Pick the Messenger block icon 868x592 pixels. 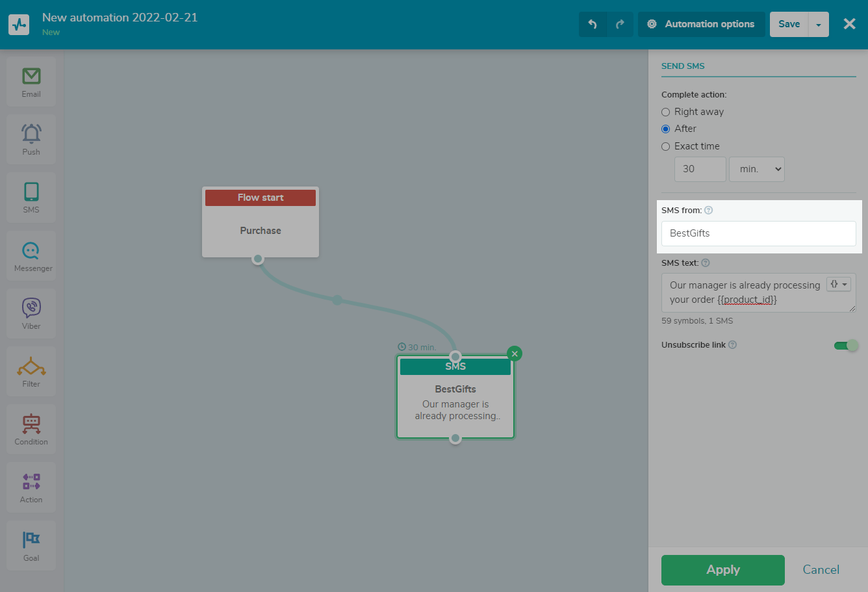coord(31,255)
